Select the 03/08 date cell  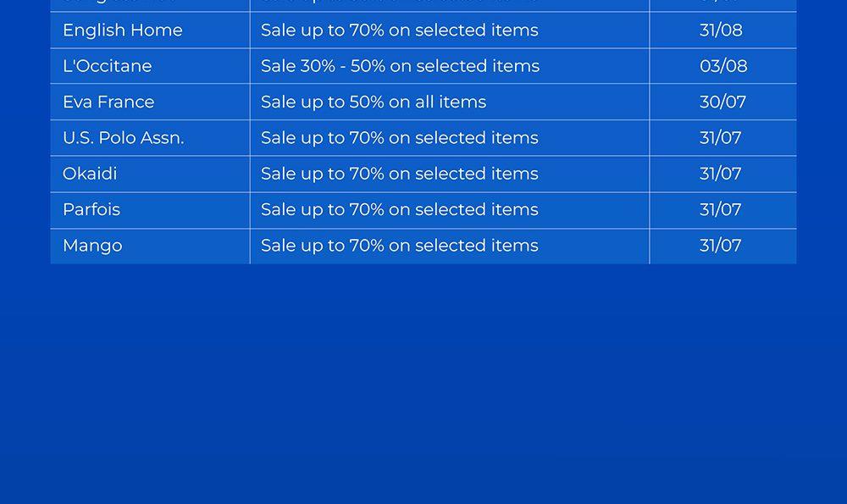point(723,66)
